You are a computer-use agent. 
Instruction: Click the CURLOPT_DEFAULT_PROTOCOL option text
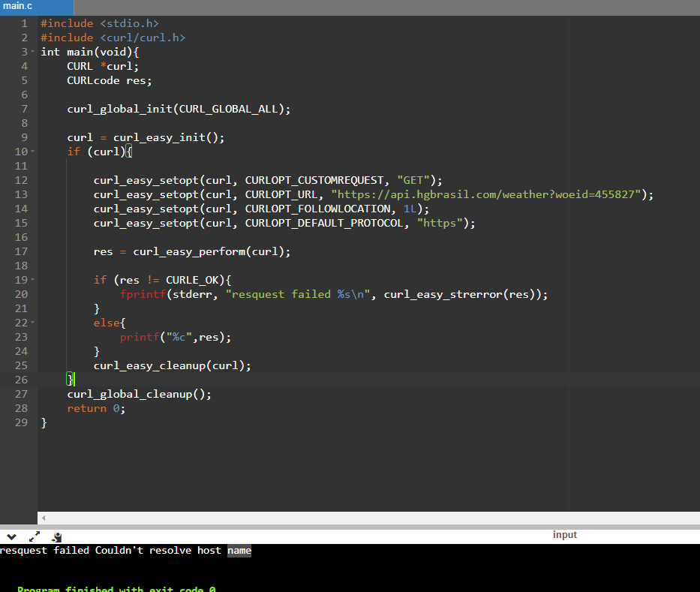324,224
